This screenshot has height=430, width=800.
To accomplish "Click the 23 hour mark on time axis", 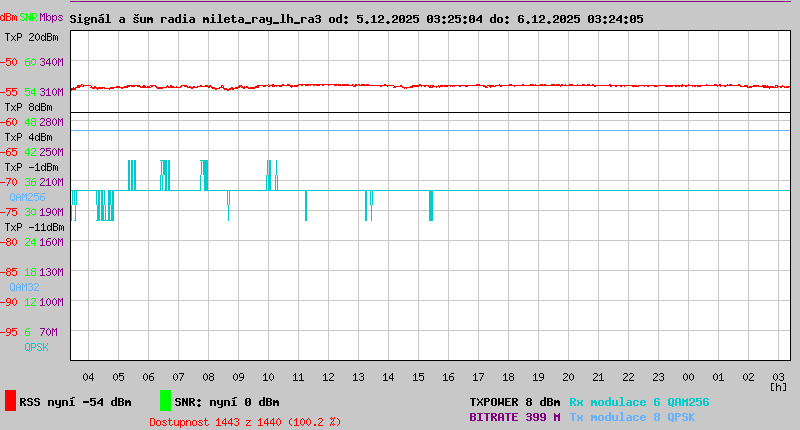I will click(658, 377).
